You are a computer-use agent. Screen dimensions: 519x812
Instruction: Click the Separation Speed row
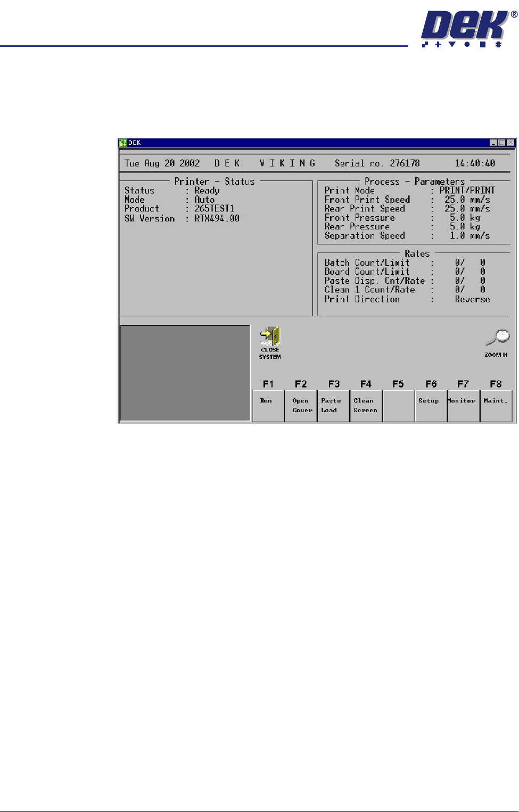pos(407,236)
